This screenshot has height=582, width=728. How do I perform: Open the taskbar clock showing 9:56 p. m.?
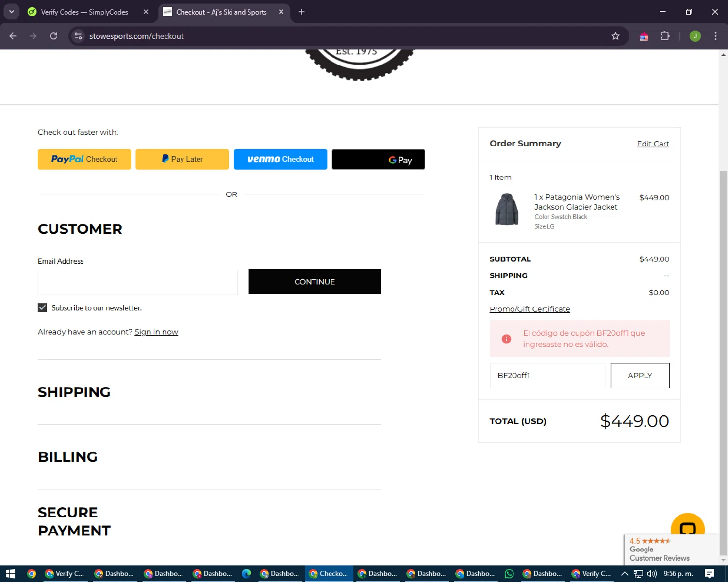pos(678,574)
